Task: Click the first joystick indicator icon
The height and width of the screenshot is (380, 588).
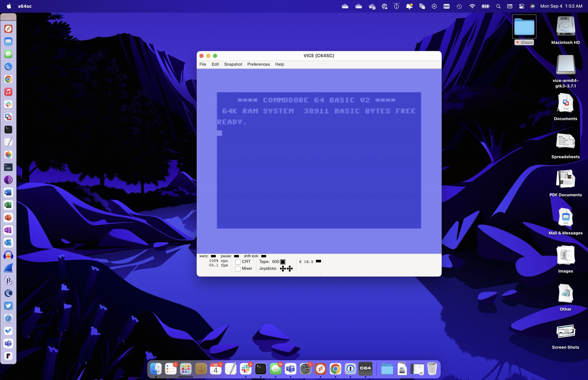Action: pyautogui.click(x=283, y=268)
